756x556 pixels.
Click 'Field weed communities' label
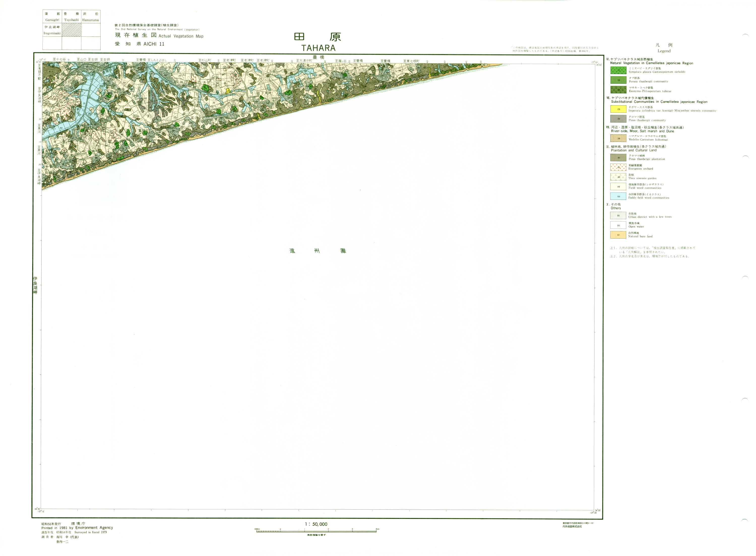pos(646,188)
